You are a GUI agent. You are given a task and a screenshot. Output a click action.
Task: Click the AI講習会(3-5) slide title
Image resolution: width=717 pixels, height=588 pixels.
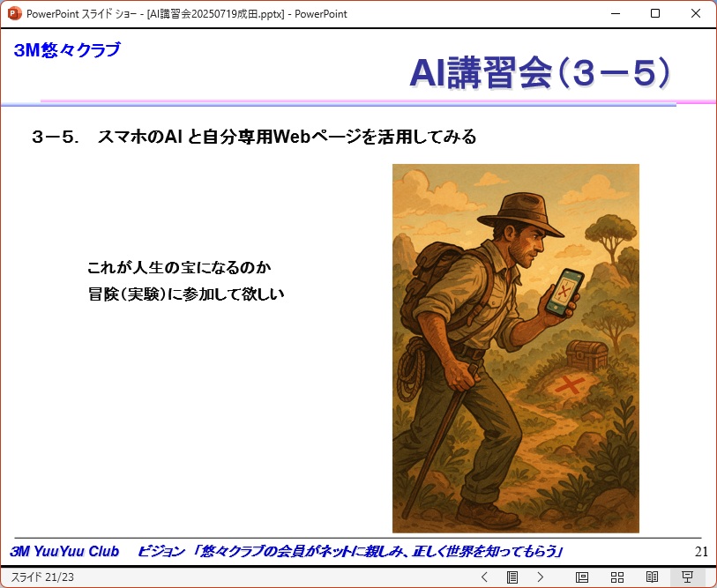pyautogui.click(x=539, y=74)
